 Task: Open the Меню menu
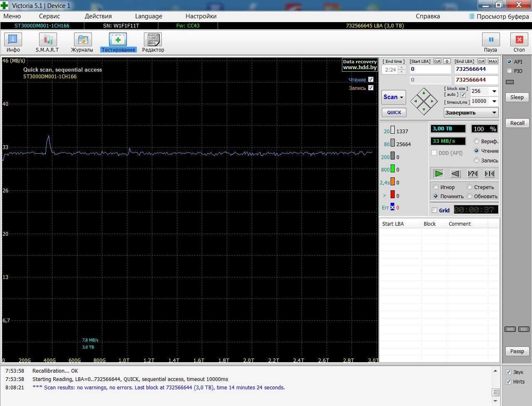click(x=12, y=16)
